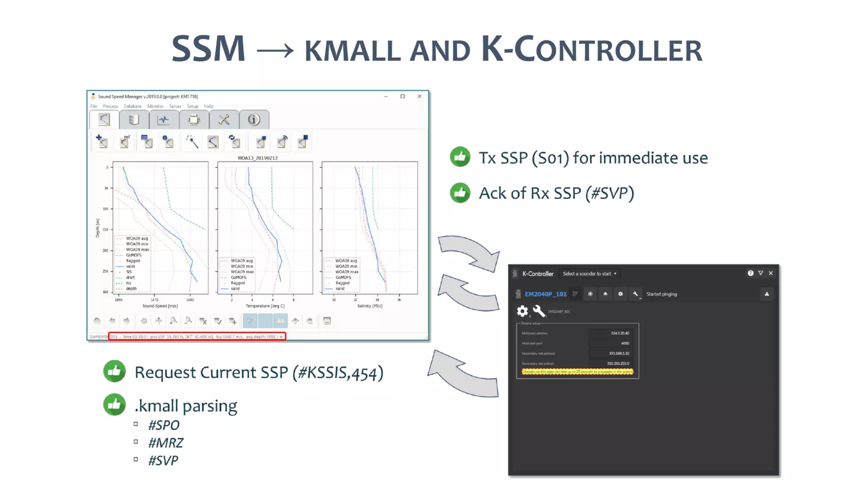Toggle the highlighted legend plot button

(x=280, y=321)
